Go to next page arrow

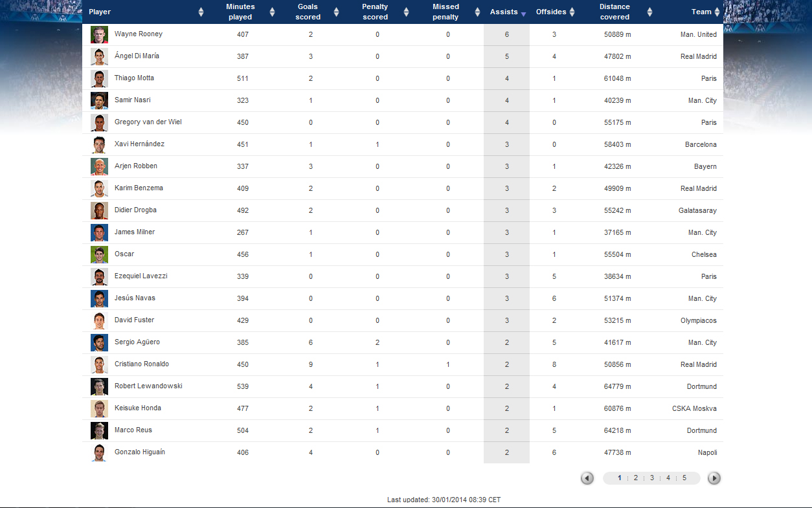coord(714,478)
